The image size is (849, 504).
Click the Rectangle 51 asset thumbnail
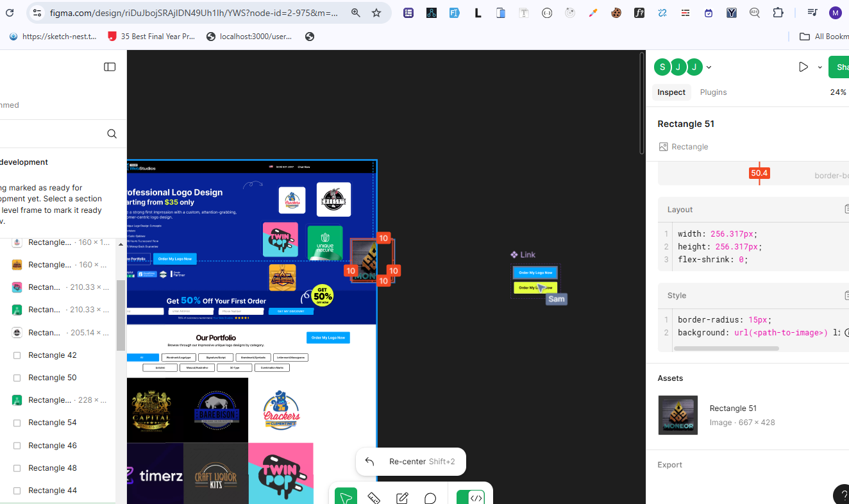pos(678,415)
